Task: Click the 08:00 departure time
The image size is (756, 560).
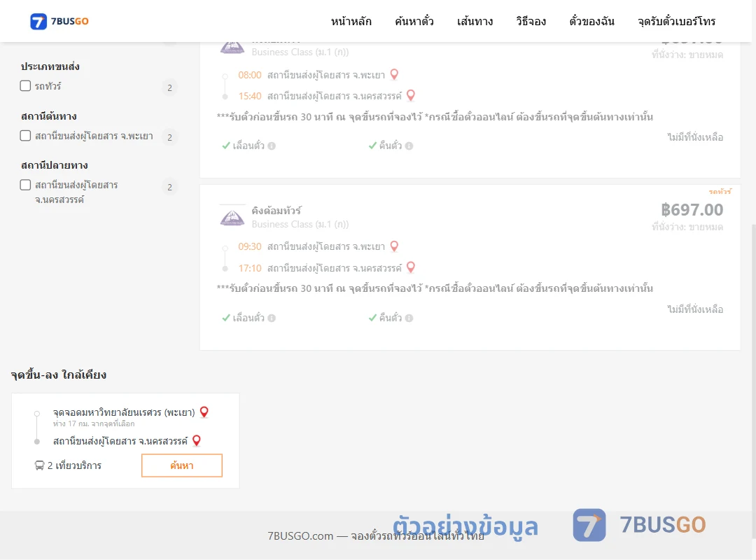Action: [x=250, y=75]
